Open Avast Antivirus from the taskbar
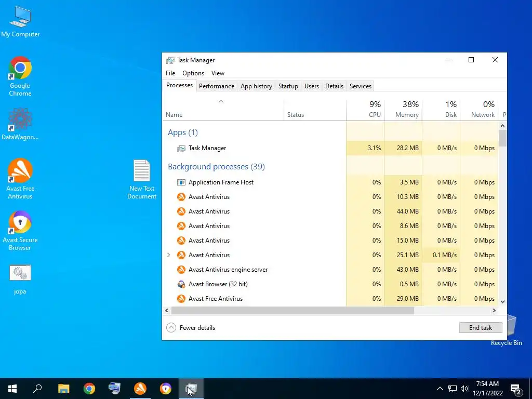The image size is (532, 399). click(x=140, y=389)
